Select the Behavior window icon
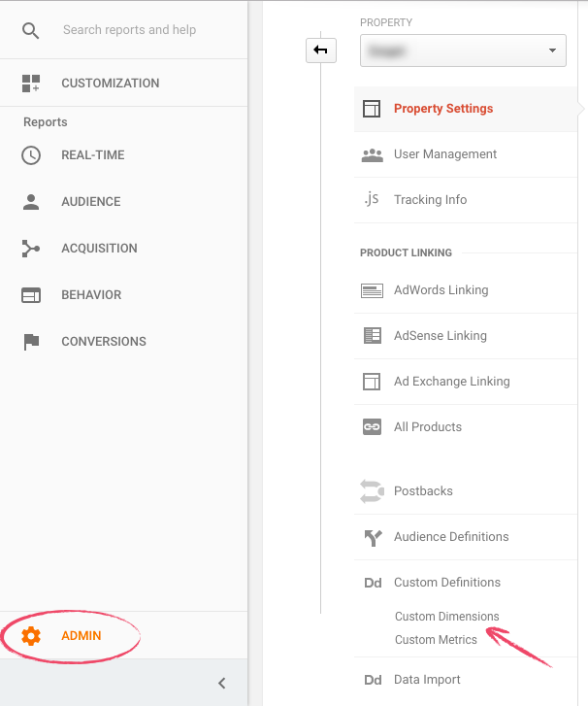 tap(31, 295)
